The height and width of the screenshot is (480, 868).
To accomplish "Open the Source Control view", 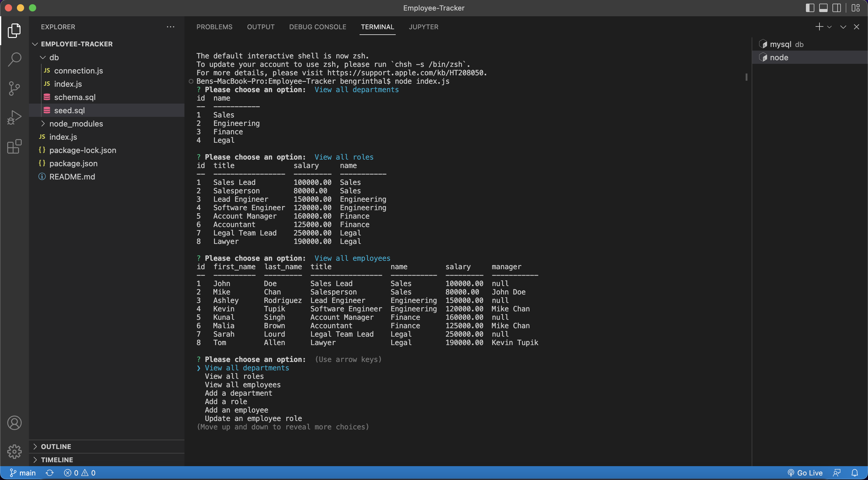I will pos(14,88).
